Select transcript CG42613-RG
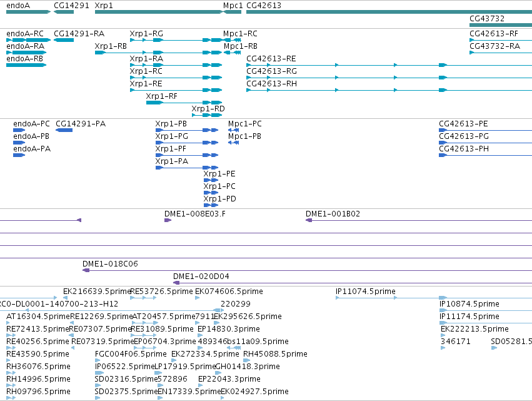 coord(389,78)
